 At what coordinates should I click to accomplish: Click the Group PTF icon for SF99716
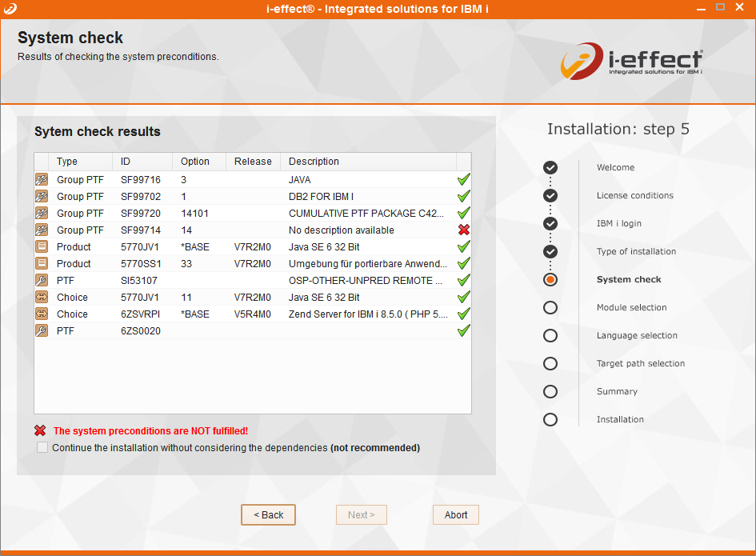pyautogui.click(x=42, y=180)
